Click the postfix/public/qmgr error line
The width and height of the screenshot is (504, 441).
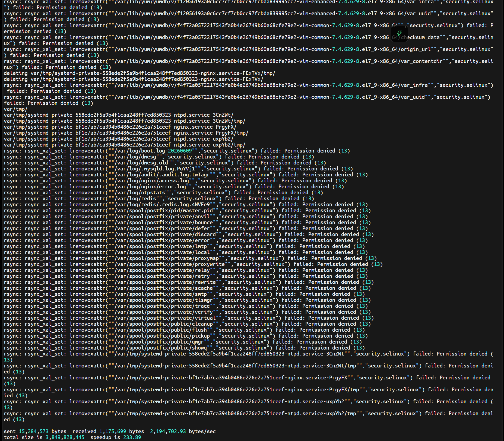[183, 342]
